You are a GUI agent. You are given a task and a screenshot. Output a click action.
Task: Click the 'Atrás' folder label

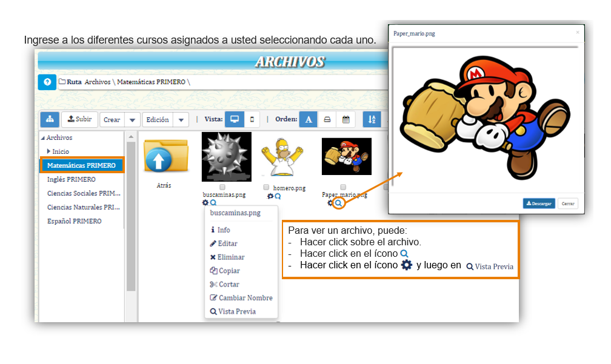(164, 186)
